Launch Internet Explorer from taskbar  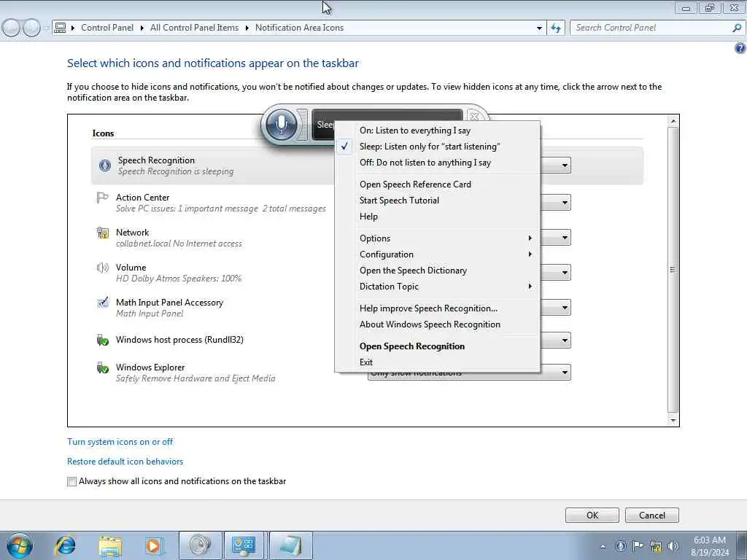click(x=65, y=545)
